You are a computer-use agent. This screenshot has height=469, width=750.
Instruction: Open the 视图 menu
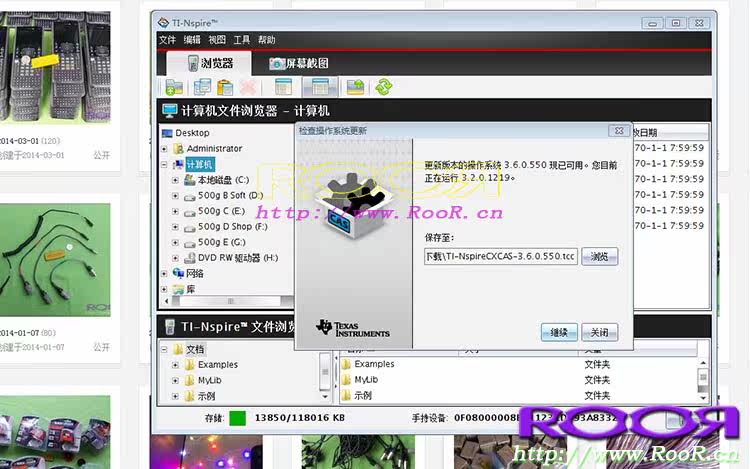coord(217,40)
